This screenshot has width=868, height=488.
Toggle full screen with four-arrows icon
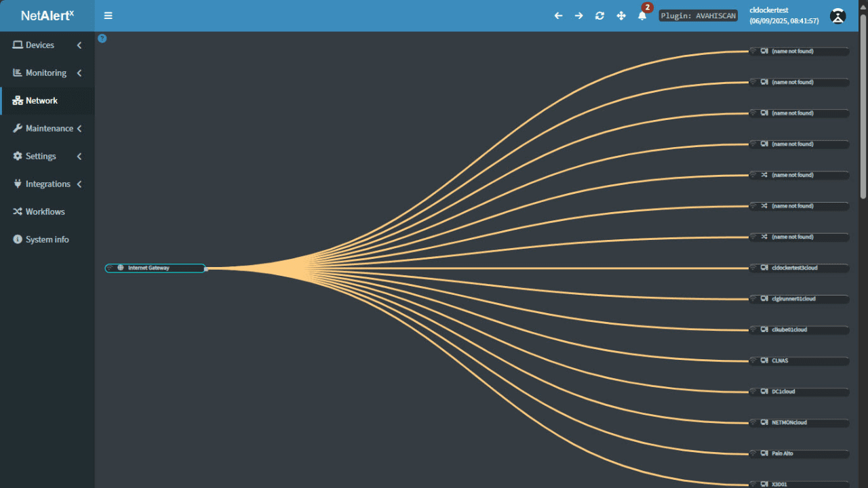pos(620,16)
